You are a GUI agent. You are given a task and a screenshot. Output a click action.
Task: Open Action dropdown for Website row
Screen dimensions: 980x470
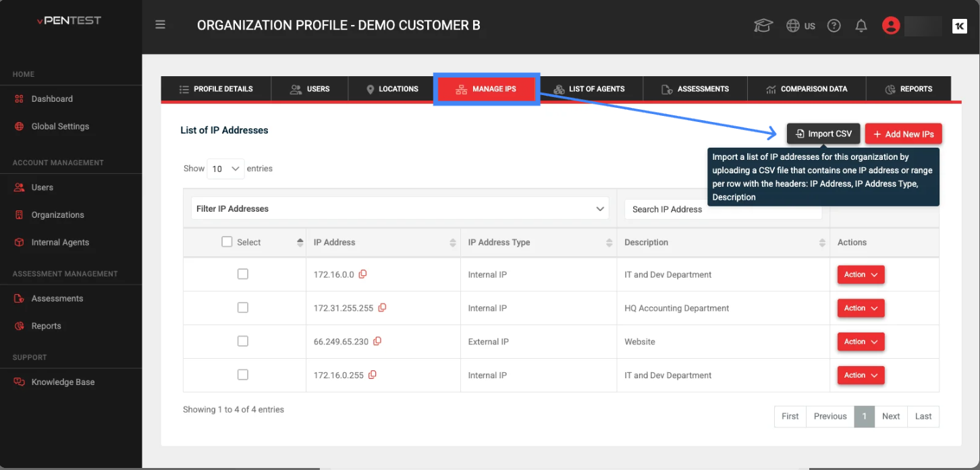pos(861,342)
